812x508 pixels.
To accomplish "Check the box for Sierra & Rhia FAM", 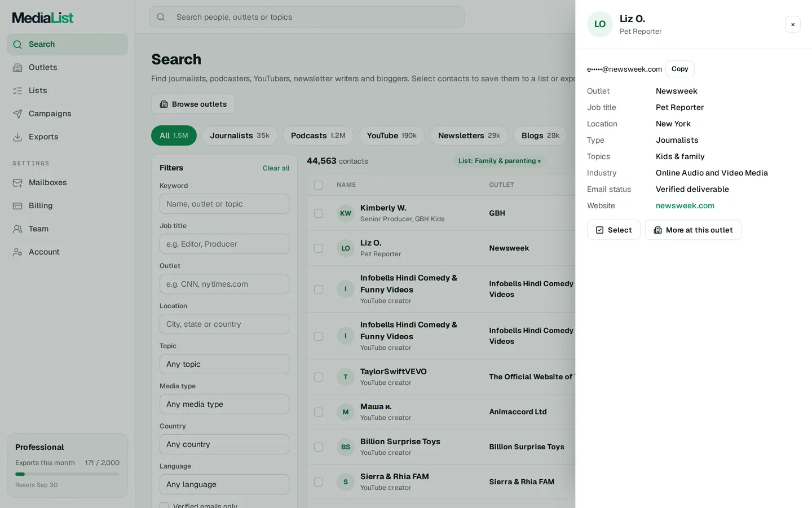I will 319,482.
